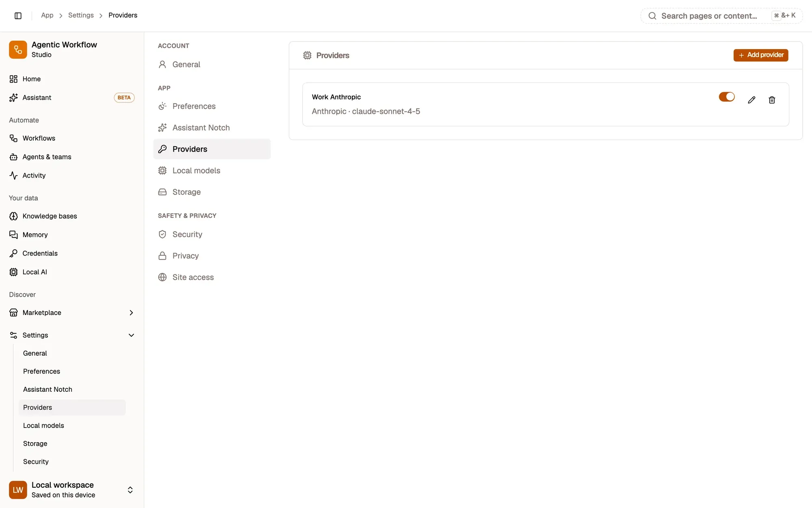
Task: Open Agents & teams
Action: pyautogui.click(x=72, y=157)
